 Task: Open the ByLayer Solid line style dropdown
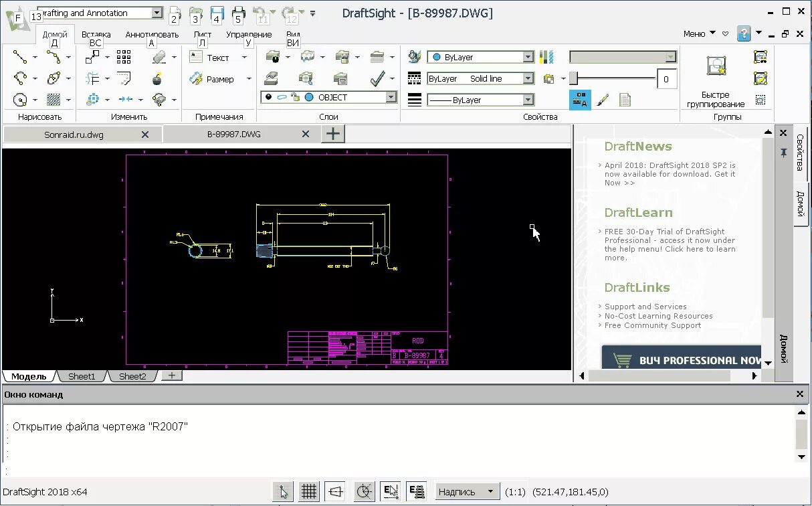(528, 79)
